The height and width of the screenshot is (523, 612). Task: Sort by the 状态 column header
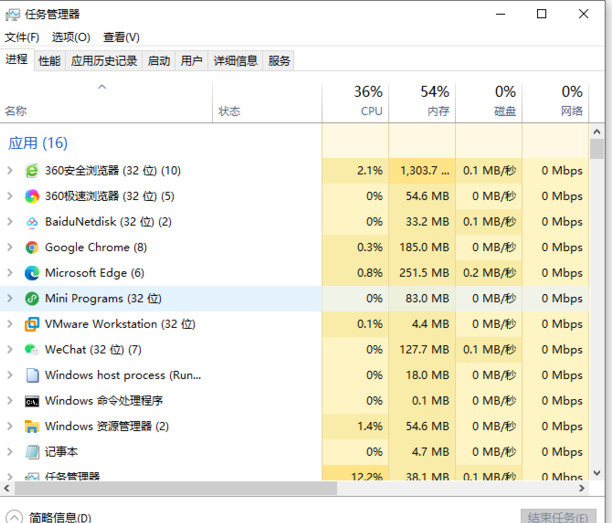(267, 102)
